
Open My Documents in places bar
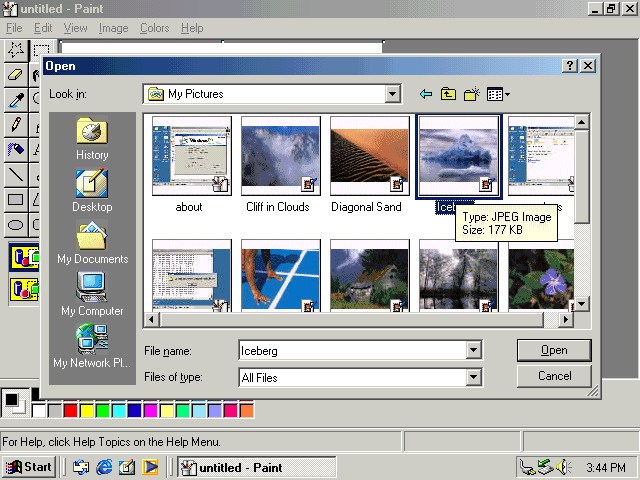click(92, 242)
